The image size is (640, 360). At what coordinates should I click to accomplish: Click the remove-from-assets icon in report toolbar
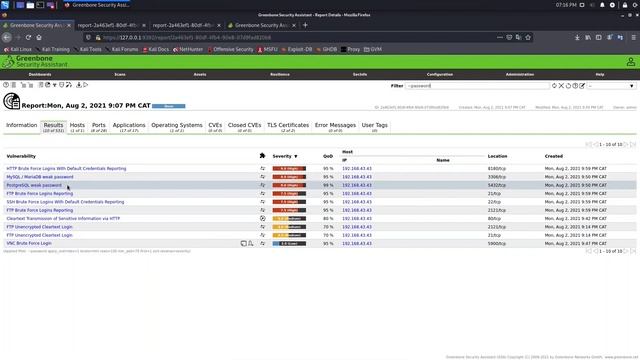point(31,85)
